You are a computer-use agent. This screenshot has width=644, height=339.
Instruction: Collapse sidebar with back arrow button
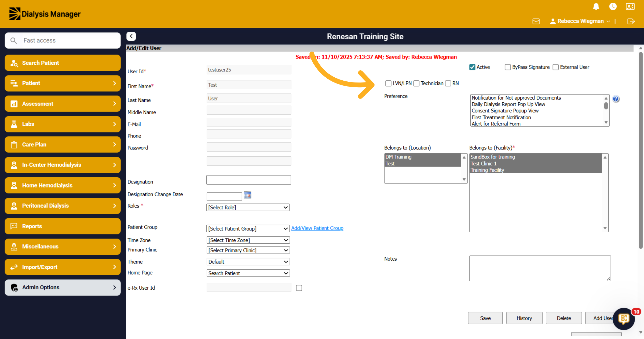pos(131,36)
